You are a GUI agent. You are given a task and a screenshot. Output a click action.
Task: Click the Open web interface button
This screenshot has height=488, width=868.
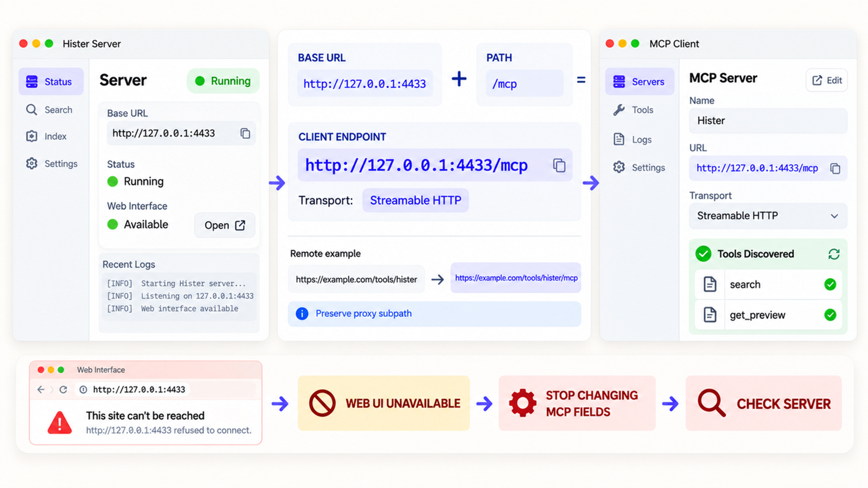click(x=225, y=225)
